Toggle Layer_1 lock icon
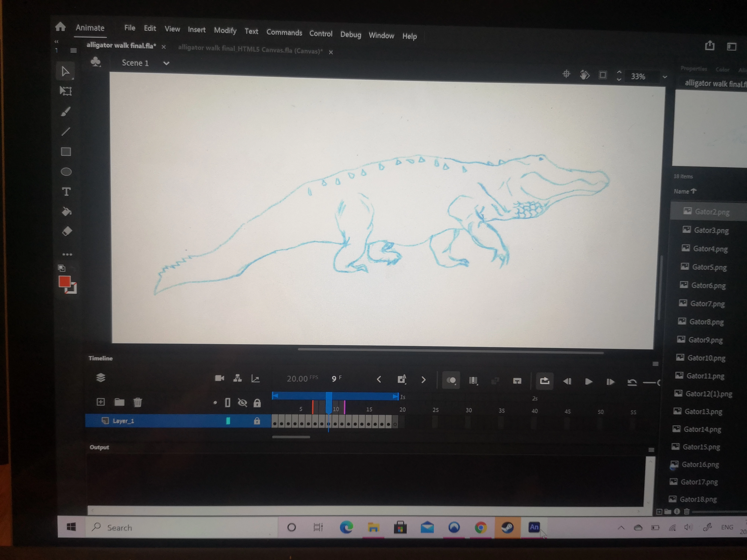Viewport: 747px width, 560px height. tap(257, 421)
